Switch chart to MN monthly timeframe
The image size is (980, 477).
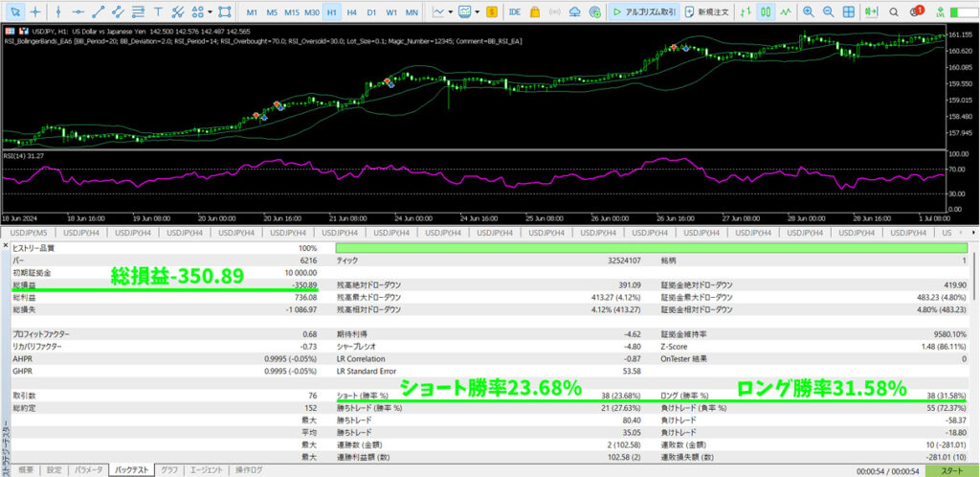pos(412,11)
